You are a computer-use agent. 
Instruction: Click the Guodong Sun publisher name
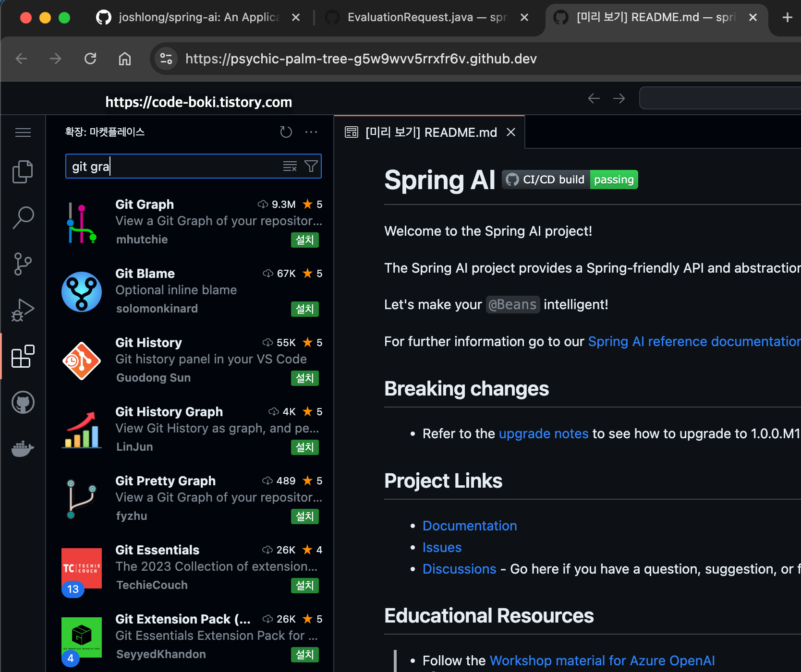[x=154, y=378]
